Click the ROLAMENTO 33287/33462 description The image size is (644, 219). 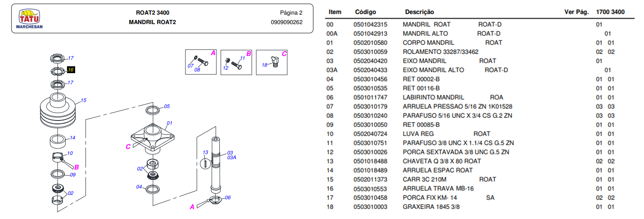coord(440,52)
